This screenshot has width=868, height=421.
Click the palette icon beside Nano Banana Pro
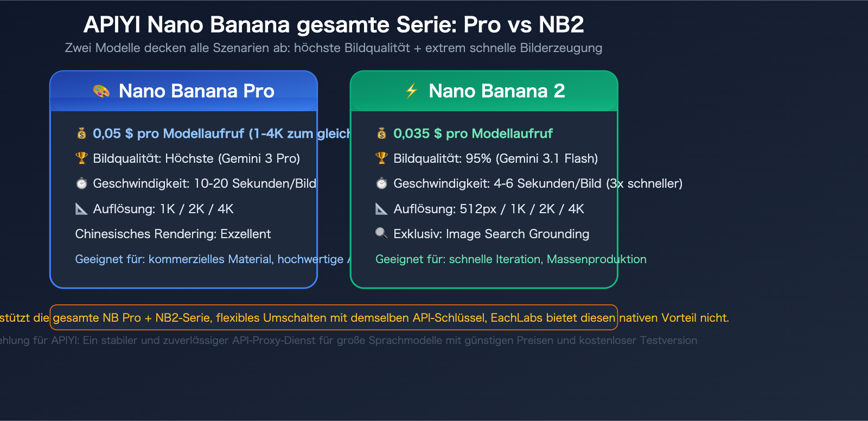pyautogui.click(x=101, y=91)
